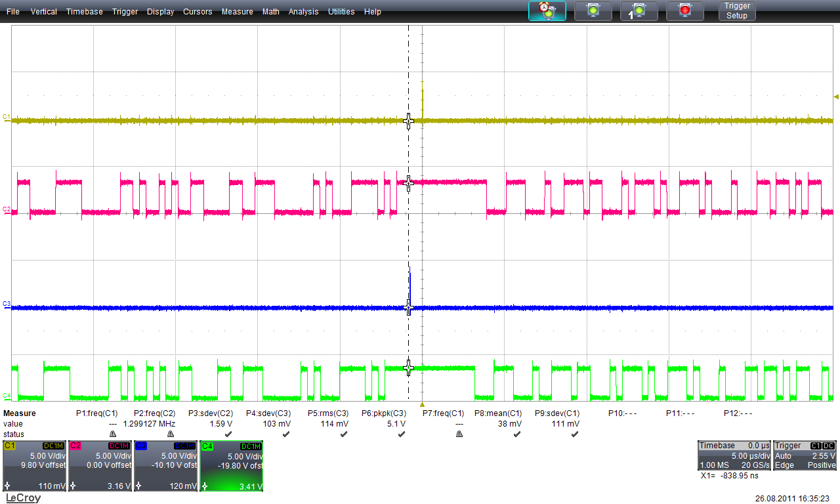The height and width of the screenshot is (504, 840).
Task: Open the Utilities menu
Action: pos(341,12)
